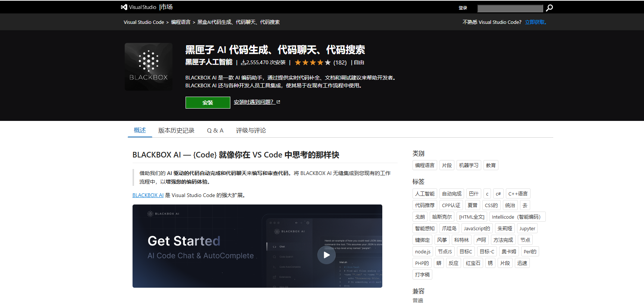Image resolution: width=644 pixels, height=303 pixels.
Task: Click the Visual Studio logo in header
Action: click(139, 7)
